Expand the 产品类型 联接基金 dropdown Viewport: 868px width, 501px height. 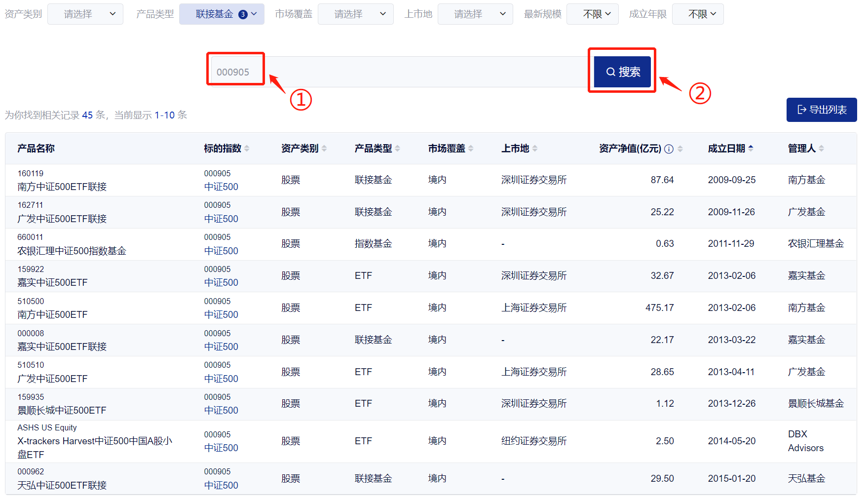tap(222, 14)
